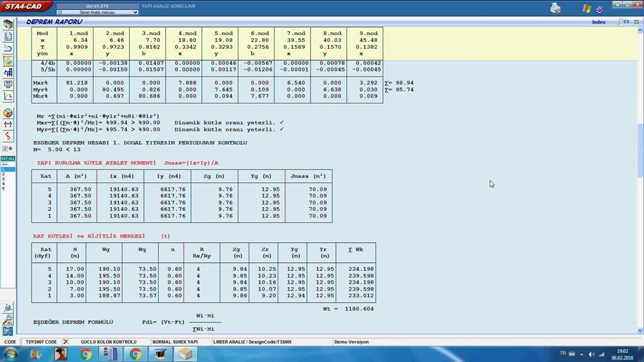The width and height of the screenshot is (644, 362).
Task: Toggle the checkbox in the left sidebar
Action: [5, 149]
